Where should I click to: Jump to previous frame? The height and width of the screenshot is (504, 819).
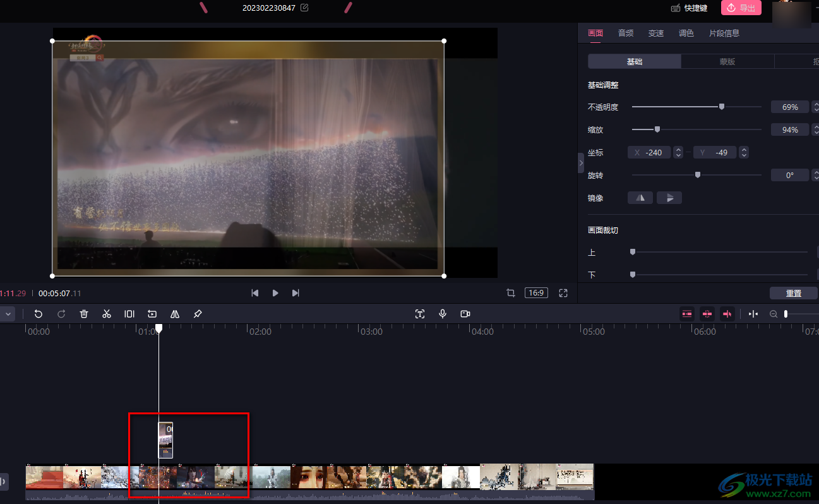(x=255, y=293)
